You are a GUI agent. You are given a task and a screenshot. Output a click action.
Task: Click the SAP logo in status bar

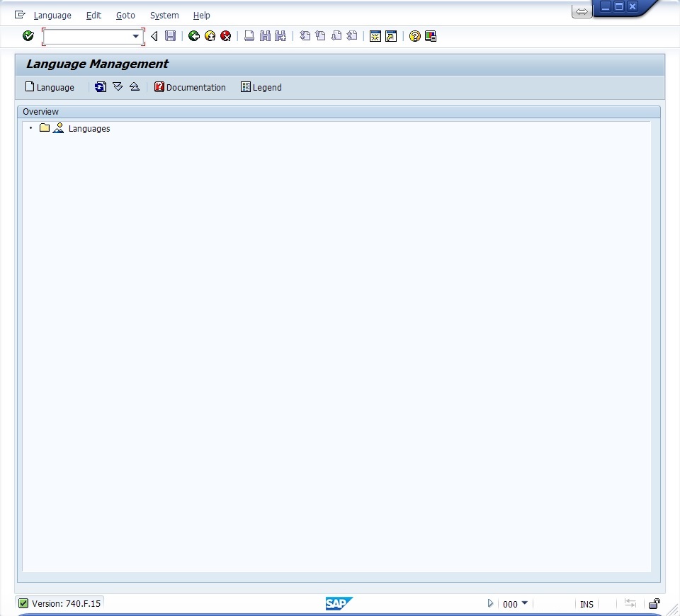click(x=339, y=603)
